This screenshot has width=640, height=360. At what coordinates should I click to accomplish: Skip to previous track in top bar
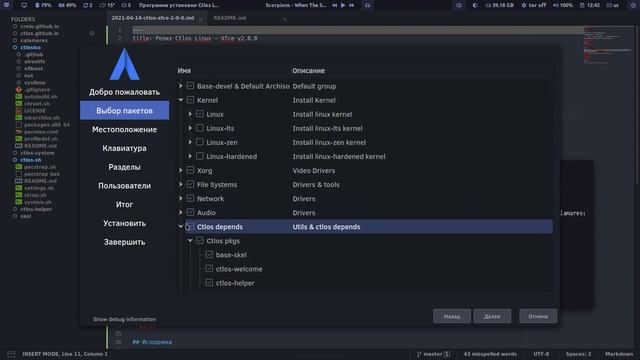(335, 5)
